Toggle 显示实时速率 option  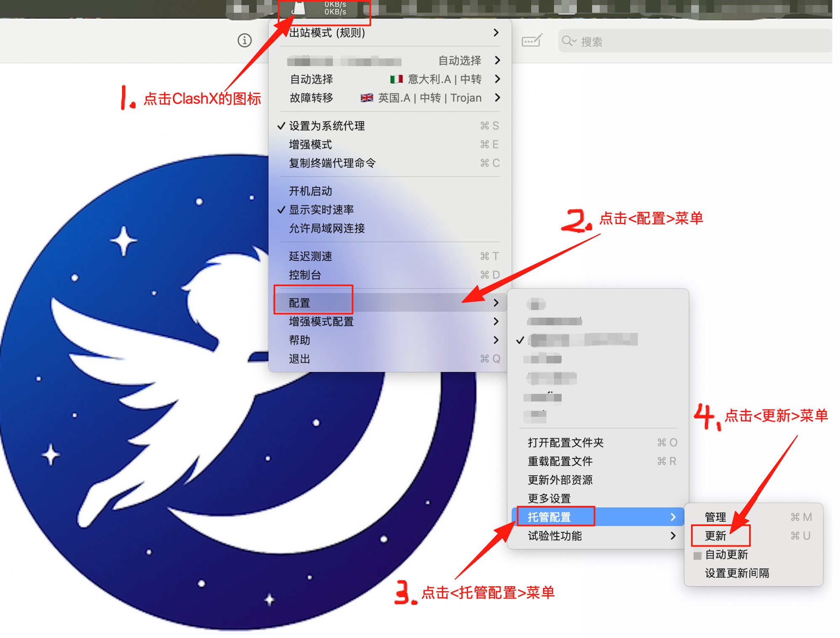pyautogui.click(x=321, y=210)
